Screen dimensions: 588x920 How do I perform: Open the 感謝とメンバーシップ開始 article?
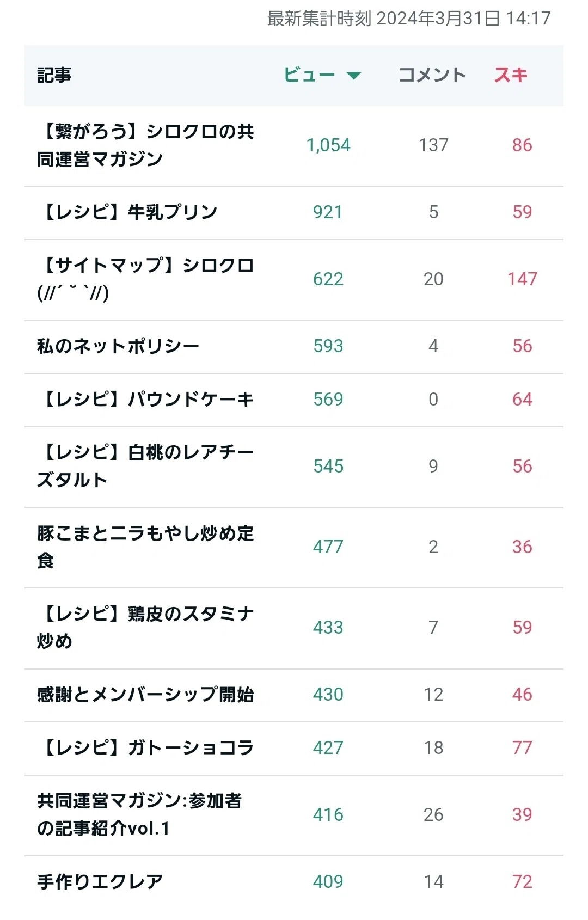(145, 695)
